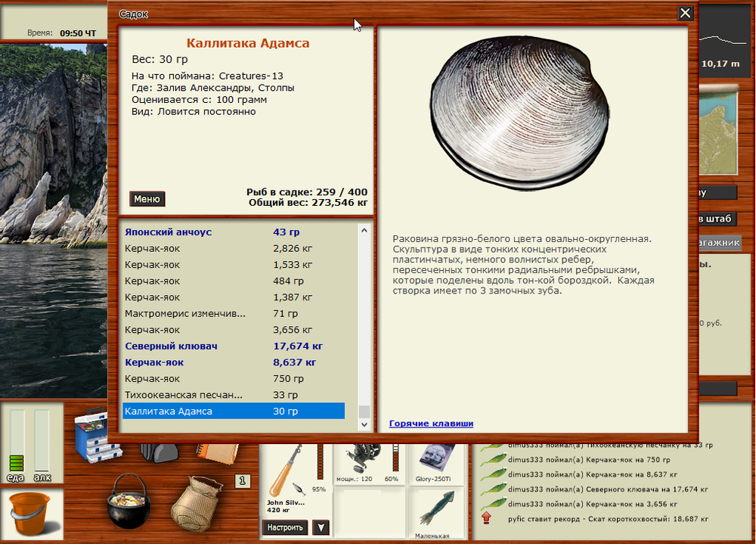The image size is (756, 544).
Task: Expand dropdown arrow next to Настроить
Action: 321,527
